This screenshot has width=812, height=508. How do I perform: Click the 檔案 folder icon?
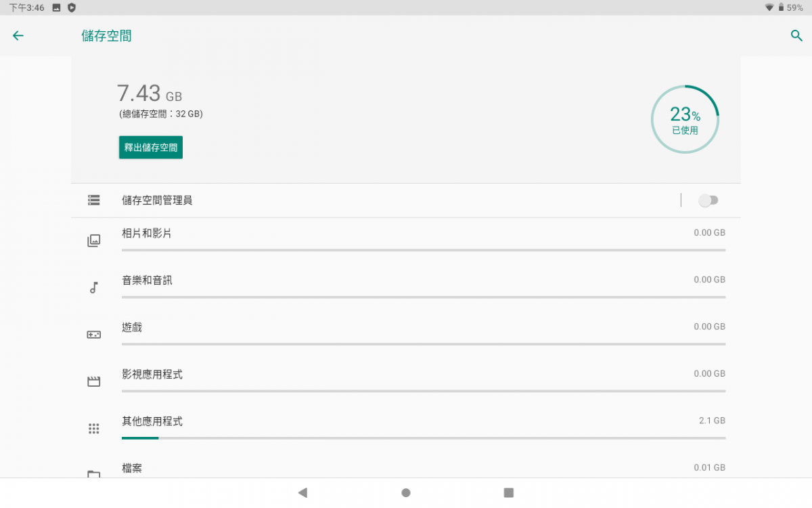(94, 473)
